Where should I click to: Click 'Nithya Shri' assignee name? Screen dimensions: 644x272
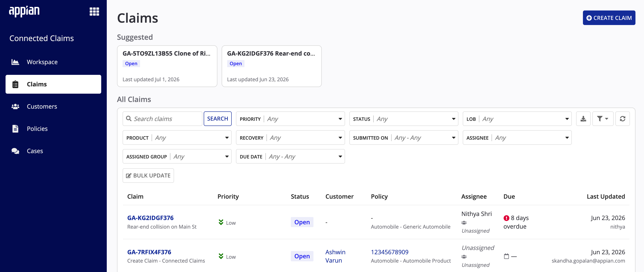(477, 214)
